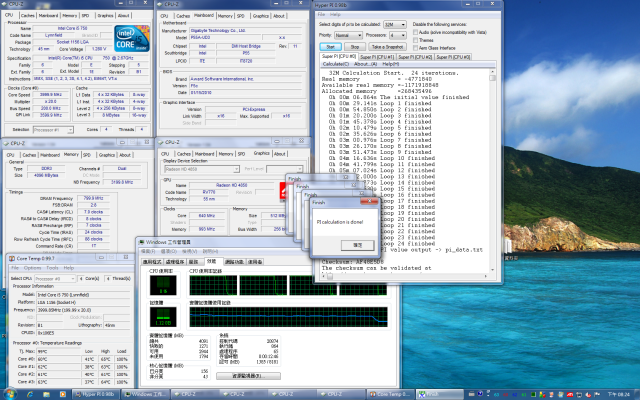Open Help menu in Hyper PI menu bar

tap(335, 15)
